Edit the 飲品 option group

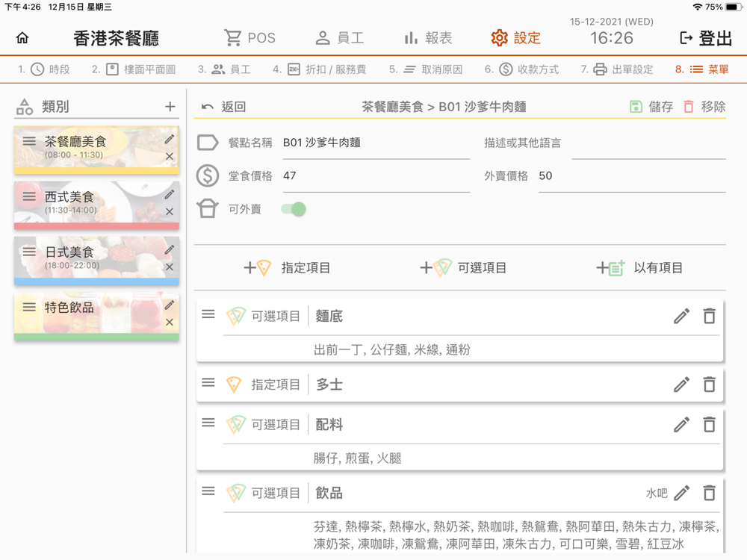click(681, 493)
